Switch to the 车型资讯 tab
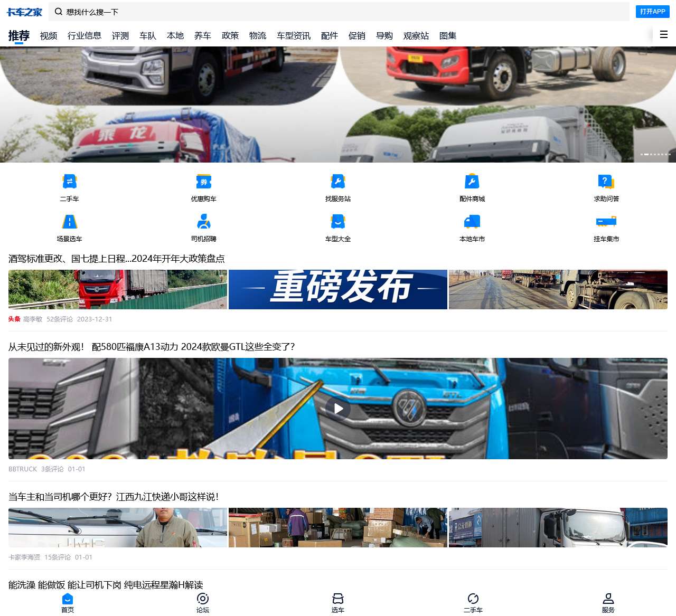676x616 pixels. pos(294,36)
